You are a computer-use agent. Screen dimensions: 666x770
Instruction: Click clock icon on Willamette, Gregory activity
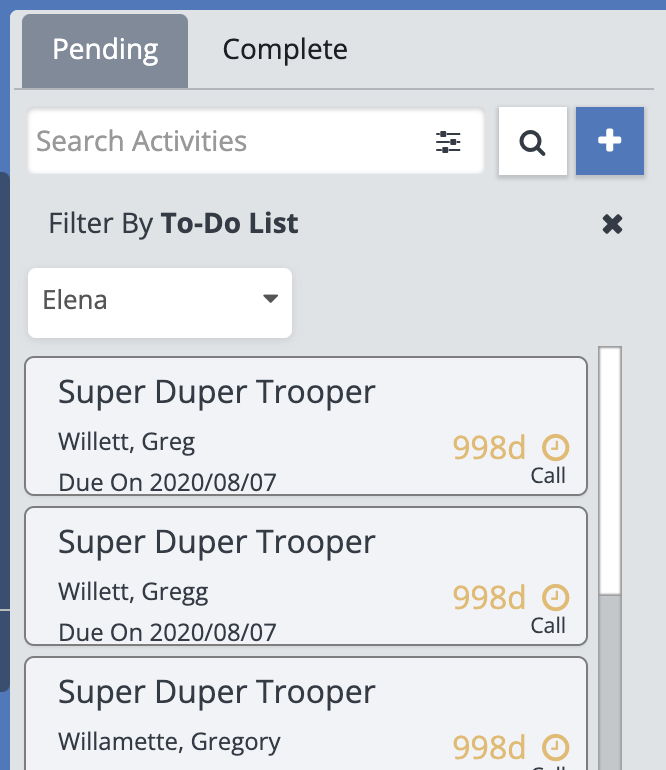click(x=555, y=747)
